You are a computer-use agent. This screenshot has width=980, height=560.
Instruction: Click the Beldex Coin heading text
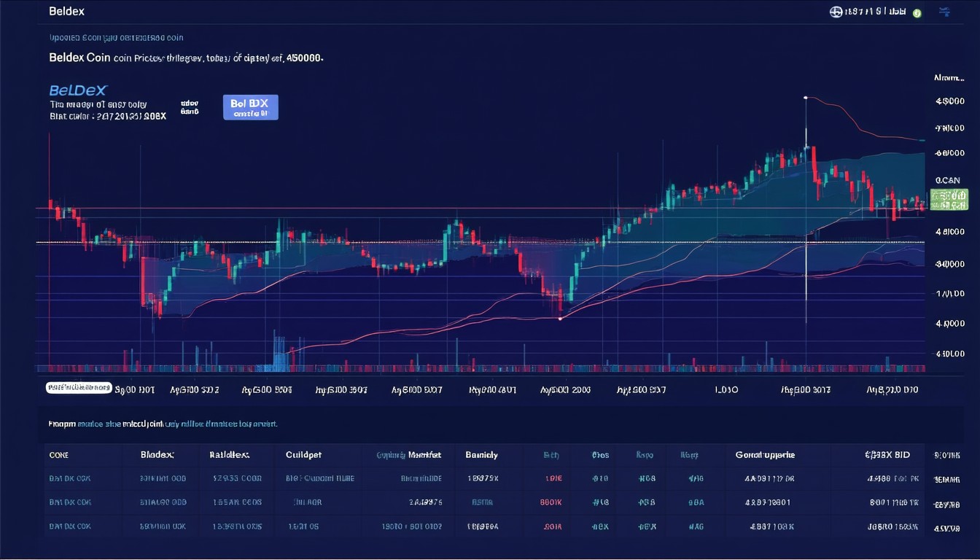point(79,57)
